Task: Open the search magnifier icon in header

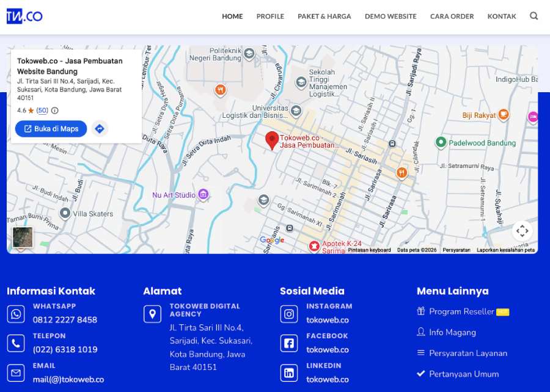Action: tap(533, 16)
